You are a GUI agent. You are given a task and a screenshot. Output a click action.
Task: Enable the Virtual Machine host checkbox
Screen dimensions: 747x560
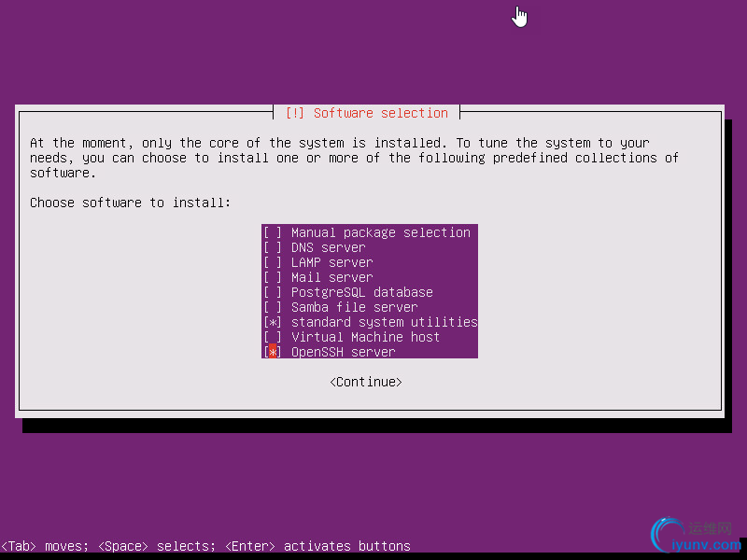(x=273, y=337)
